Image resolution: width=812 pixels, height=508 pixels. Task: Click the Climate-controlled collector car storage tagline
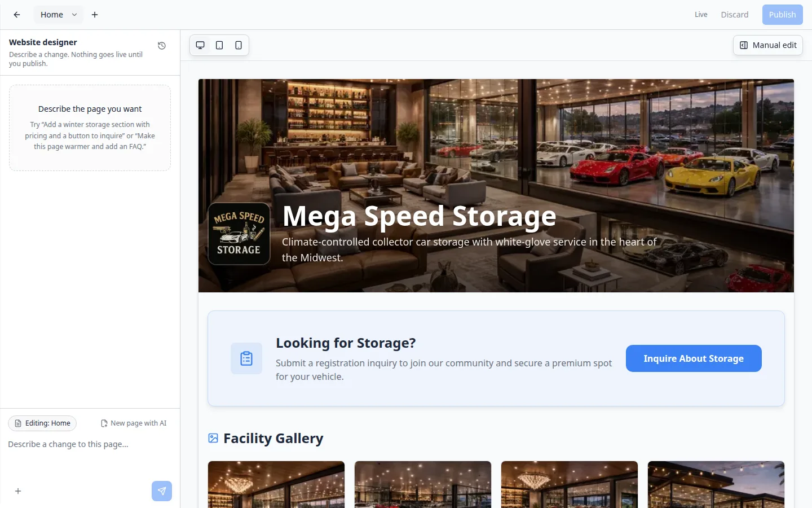[x=469, y=249]
